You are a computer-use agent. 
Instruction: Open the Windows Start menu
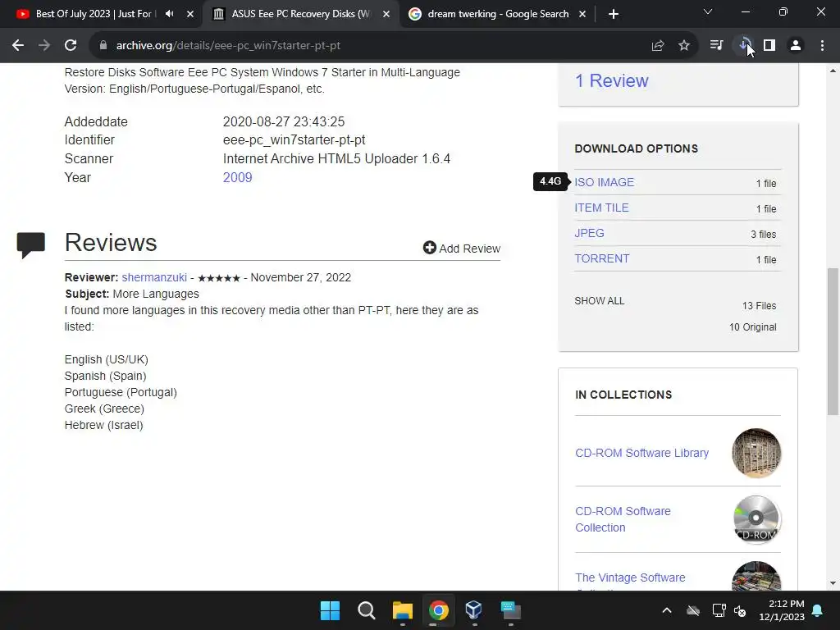point(330,610)
